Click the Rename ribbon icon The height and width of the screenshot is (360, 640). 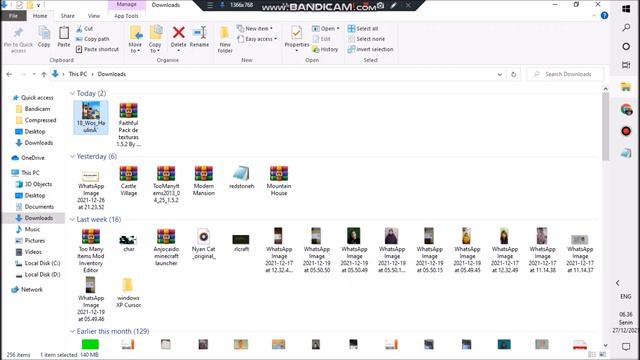point(200,32)
